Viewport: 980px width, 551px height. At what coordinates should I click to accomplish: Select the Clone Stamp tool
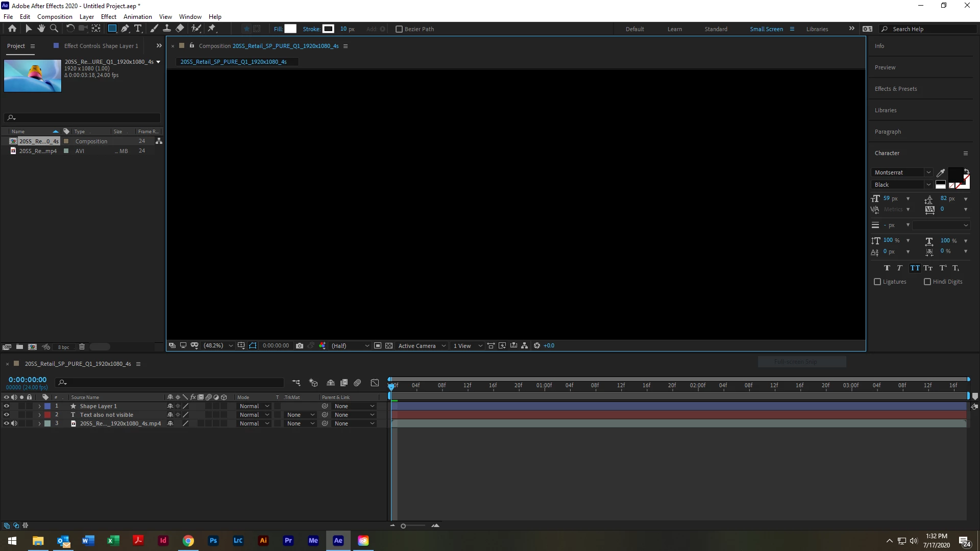click(x=166, y=29)
